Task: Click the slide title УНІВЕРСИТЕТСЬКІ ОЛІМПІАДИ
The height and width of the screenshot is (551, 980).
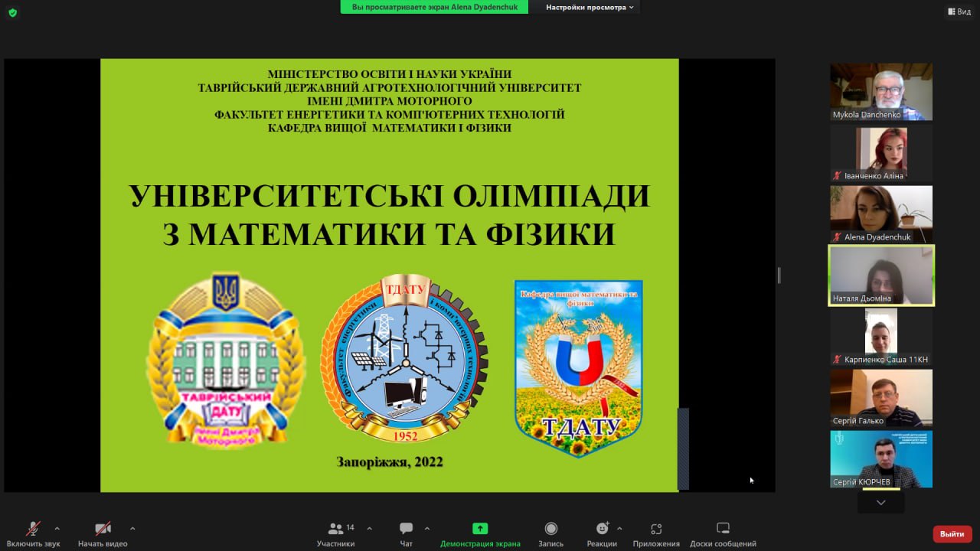Action: click(x=389, y=197)
